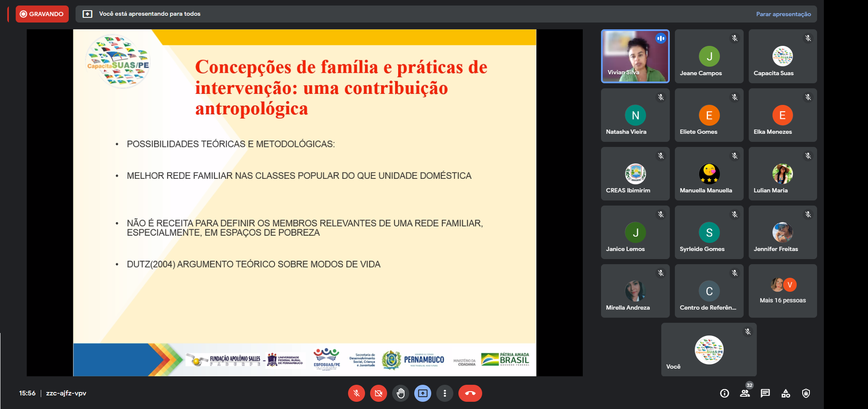Open the chat messages panel
This screenshot has height=409, width=868.
point(765,393)
